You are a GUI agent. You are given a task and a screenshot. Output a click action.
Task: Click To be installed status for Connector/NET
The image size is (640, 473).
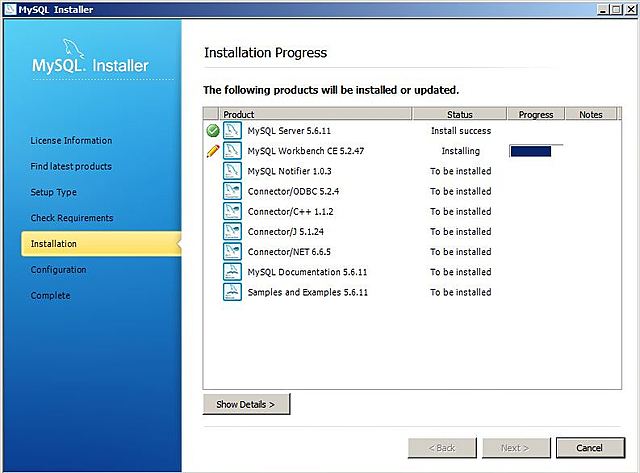(x=460, y=251)
